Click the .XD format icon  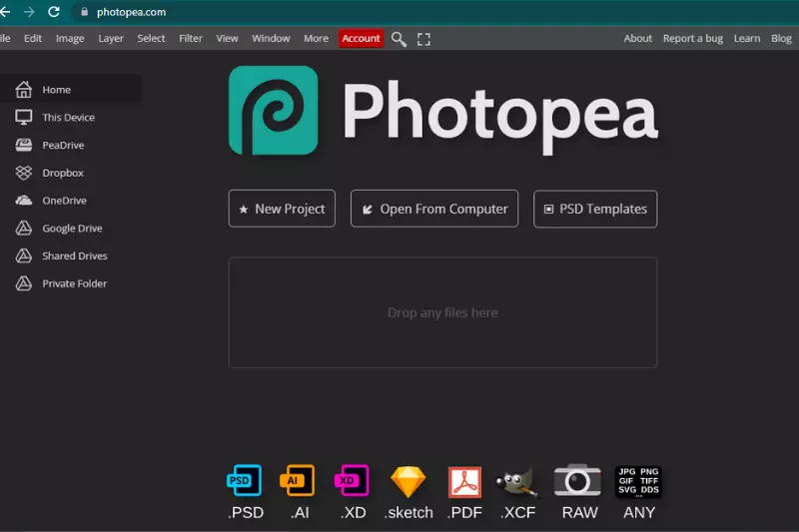coord(352,480)
